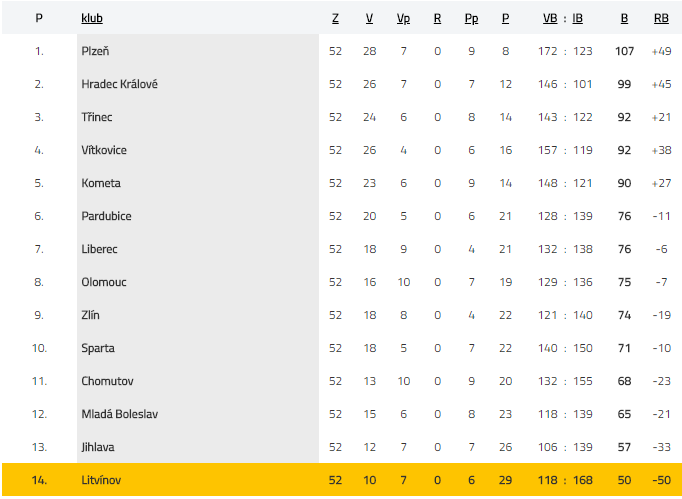Viewport: 682px width, 499px height.
Task: Sort by Pp overtime losses header
Action: (x=471, y=18)
